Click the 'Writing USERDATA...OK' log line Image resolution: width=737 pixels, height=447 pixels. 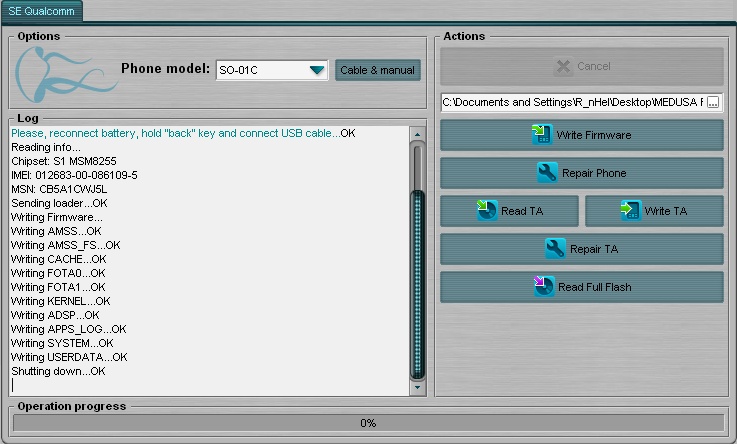coord(69,357)
